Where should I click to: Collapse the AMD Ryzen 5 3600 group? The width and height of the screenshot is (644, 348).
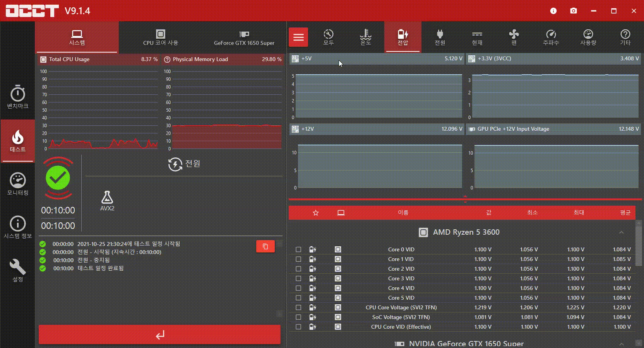tap(622, 232)
